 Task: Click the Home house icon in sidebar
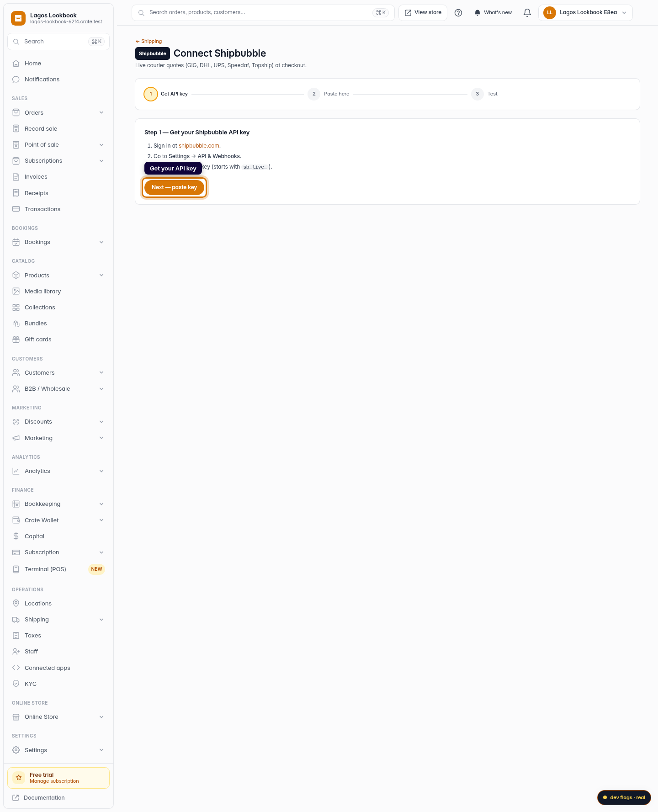click(x=16, y=64)
